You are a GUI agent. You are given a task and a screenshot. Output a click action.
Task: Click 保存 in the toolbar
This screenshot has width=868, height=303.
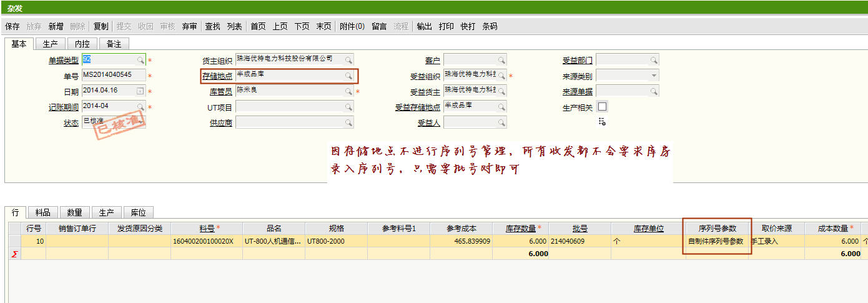click(12, 26)
